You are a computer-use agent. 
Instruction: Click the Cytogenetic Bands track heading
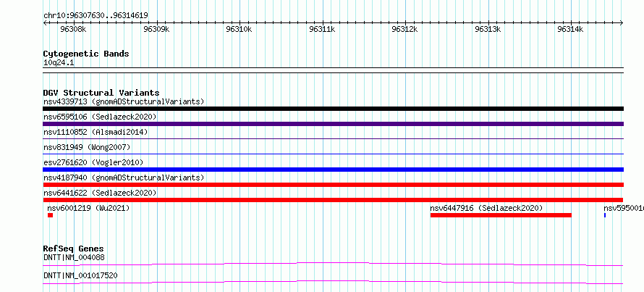[x=86, y=54]
